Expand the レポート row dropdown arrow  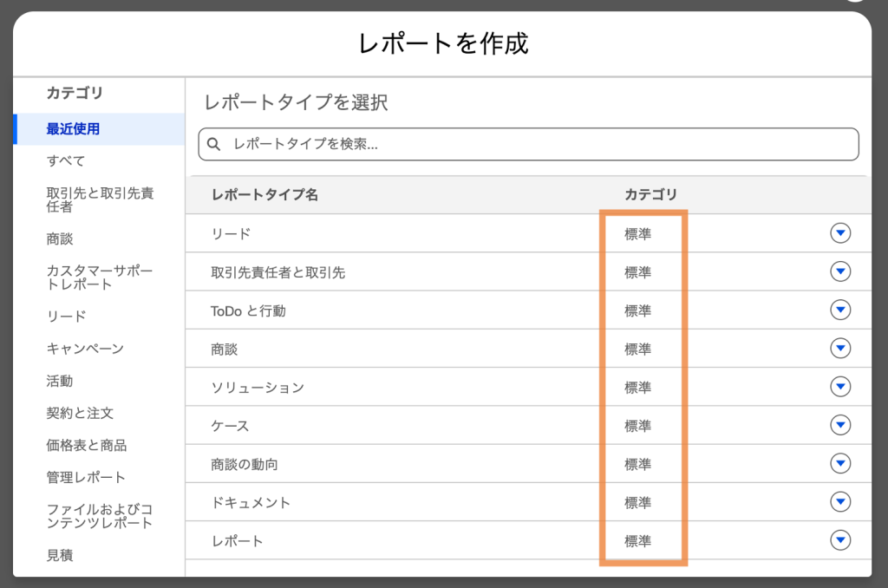pos(839,540)
